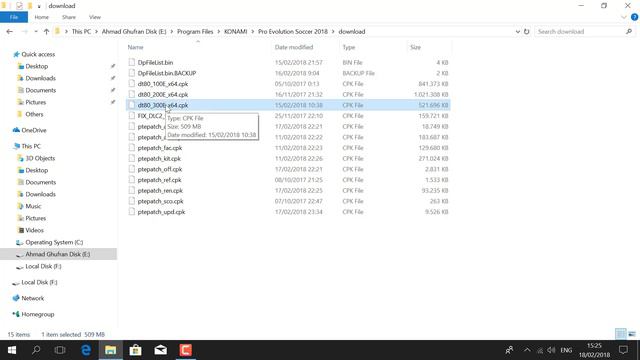
Task: Open taskbar search magnifier
Action: (x=36, y=350)
